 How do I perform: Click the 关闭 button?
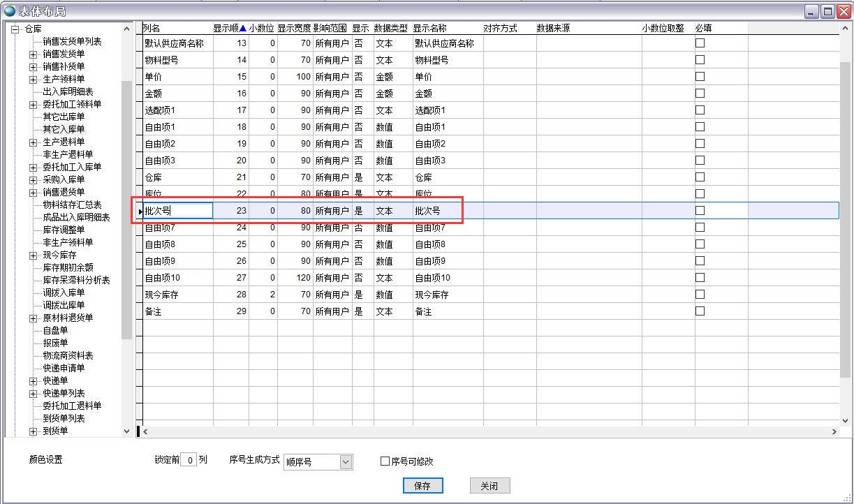tap(489, 486)
